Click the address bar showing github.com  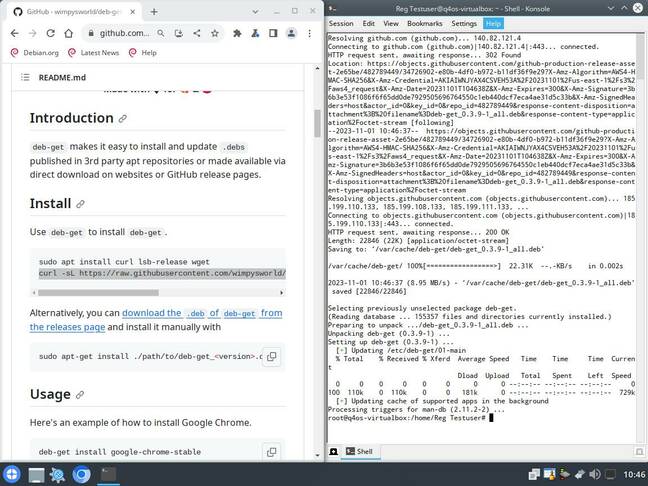tap(124, 33)
